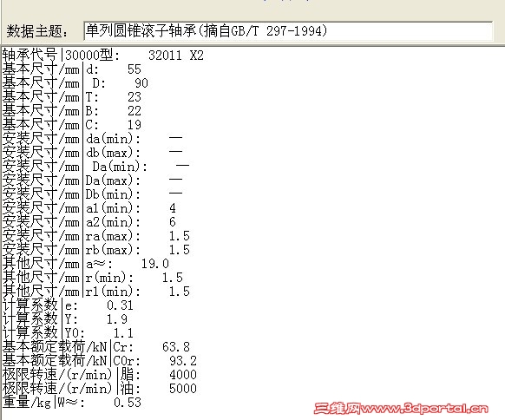505x420 pixels.
Task: Select the a2(min): 6 row
Action: [89, 222]
